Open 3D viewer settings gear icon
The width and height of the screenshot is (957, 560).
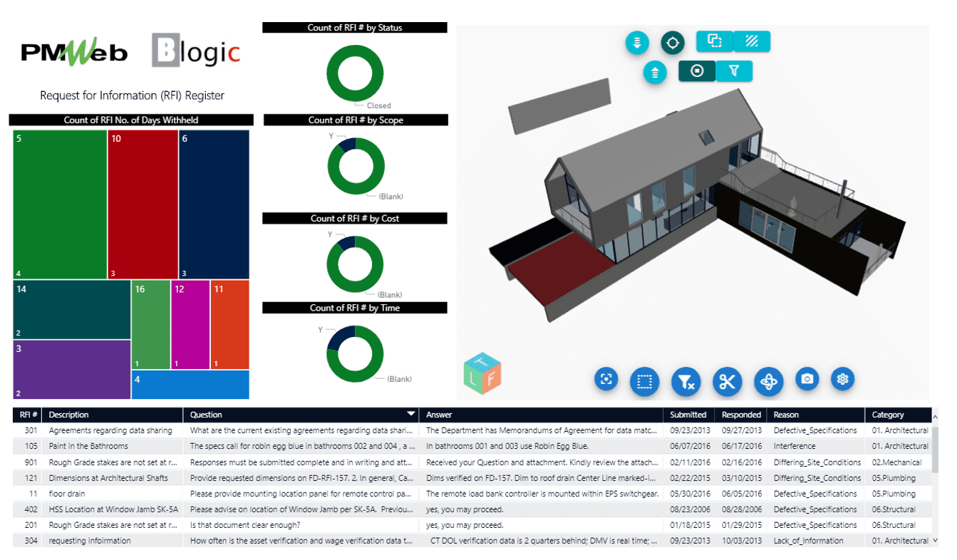pos(843,379)
